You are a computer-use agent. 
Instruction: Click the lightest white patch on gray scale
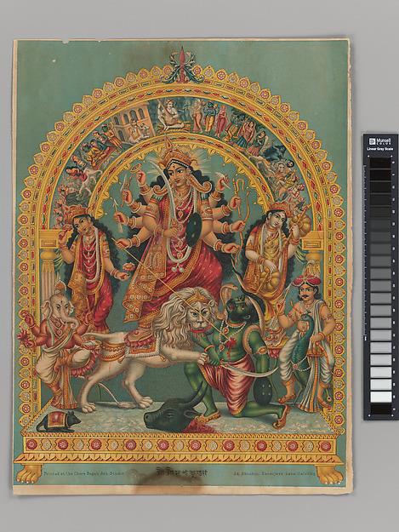[380, 397]
